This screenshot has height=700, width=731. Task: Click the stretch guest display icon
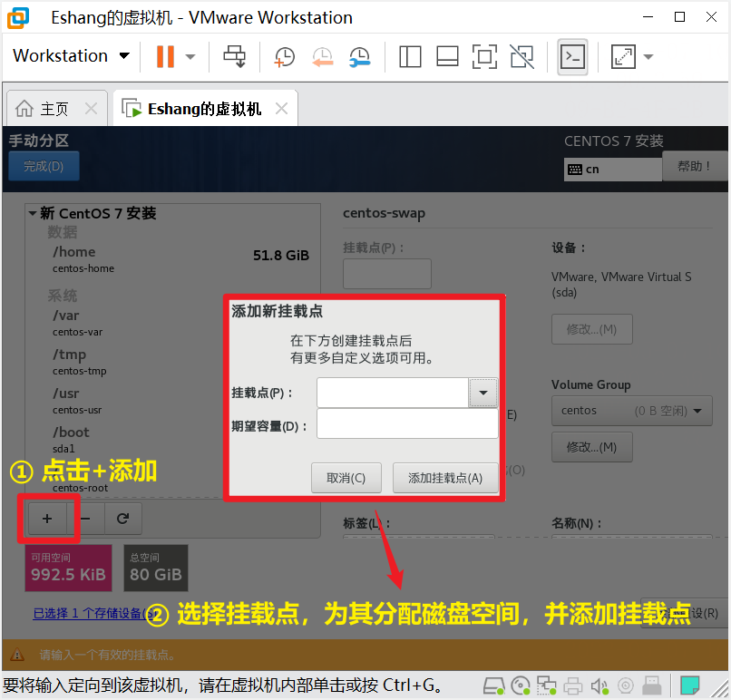coord(623,57)
